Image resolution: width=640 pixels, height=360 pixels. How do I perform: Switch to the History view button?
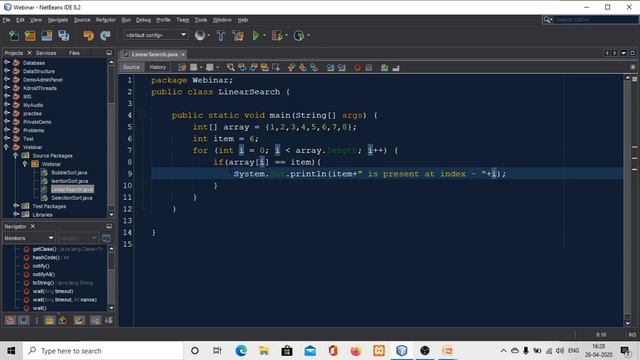(158, 67)
